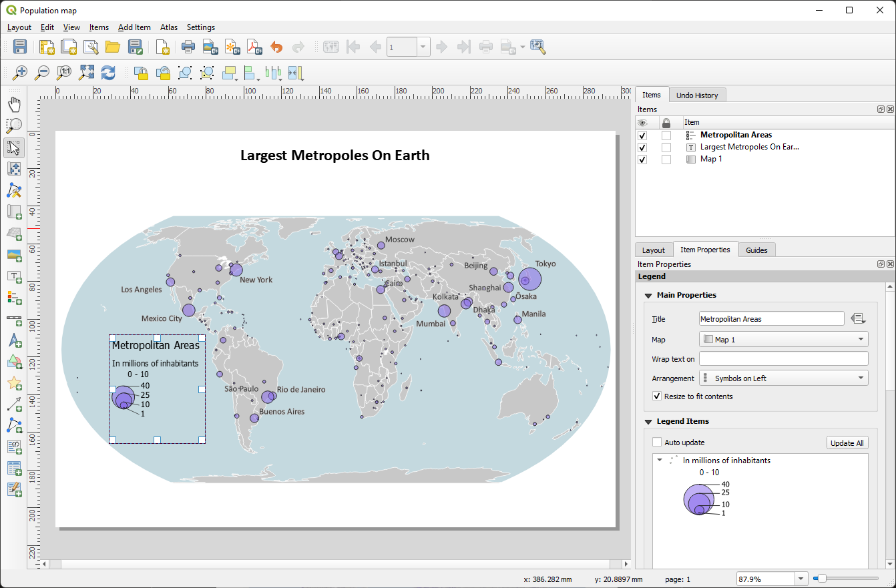896x588 pixels.
Task: Click the Update All button
Action: (847, 443)
